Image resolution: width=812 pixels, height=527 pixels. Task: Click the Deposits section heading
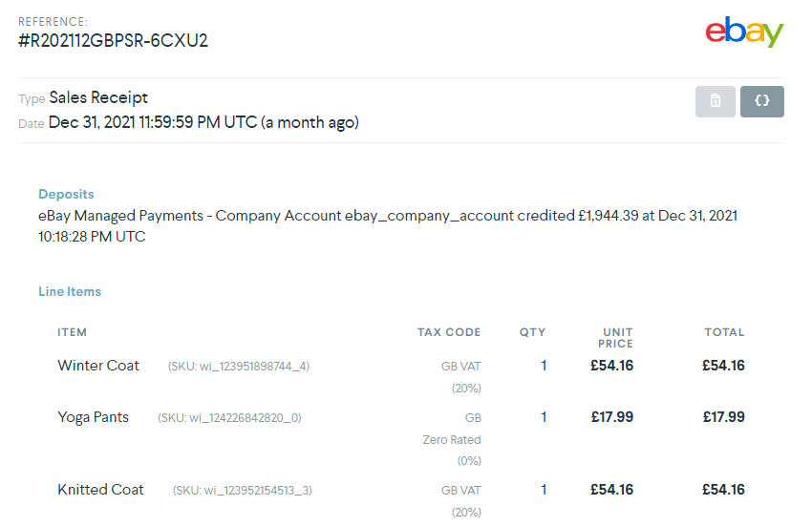[66, 194]
